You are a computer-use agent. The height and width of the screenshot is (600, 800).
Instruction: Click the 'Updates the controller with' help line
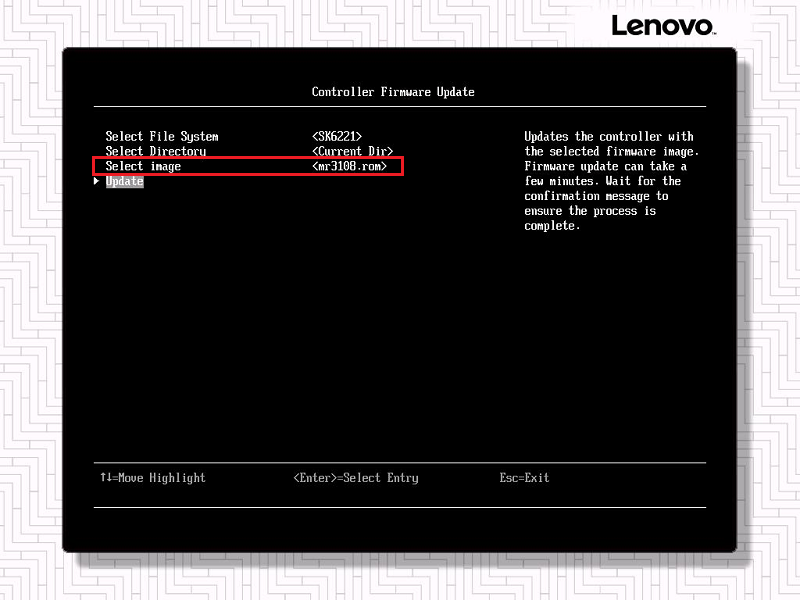coord(609,136)
